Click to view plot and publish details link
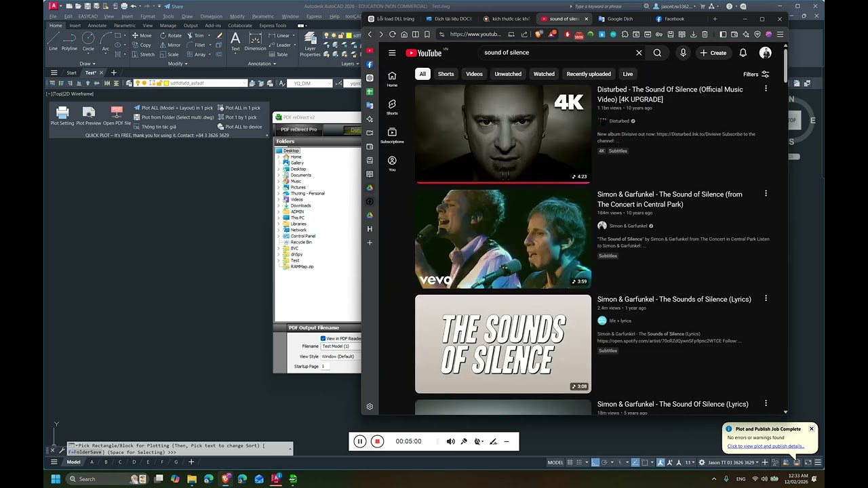 click(x=766, y=446)
